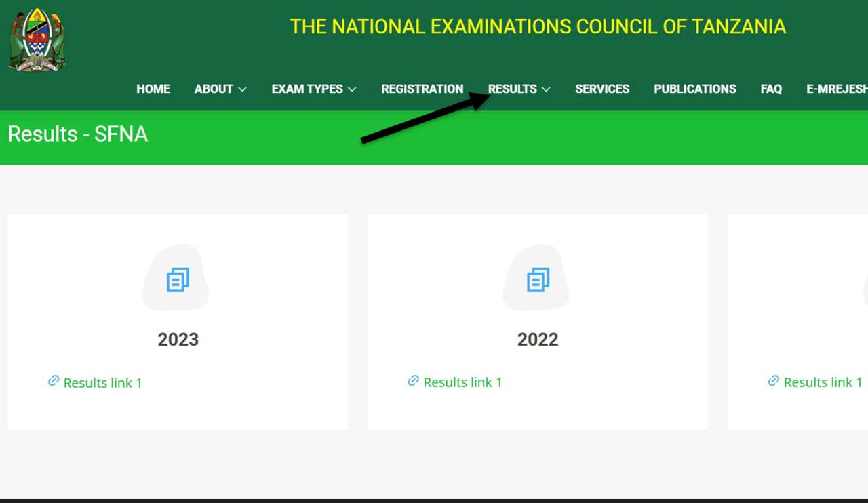
Task: Open the RESULTS dropdown chevron
Action: tap(546, 89)
